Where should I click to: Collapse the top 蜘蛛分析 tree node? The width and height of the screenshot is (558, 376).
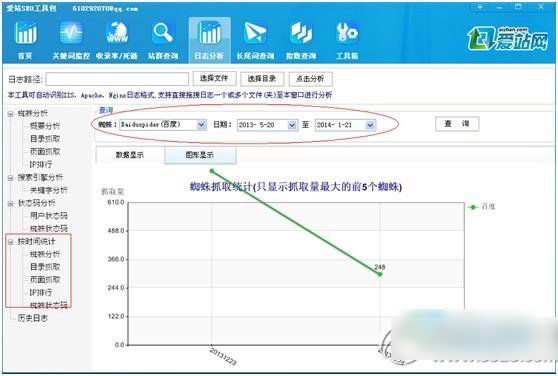click(11, 114)
